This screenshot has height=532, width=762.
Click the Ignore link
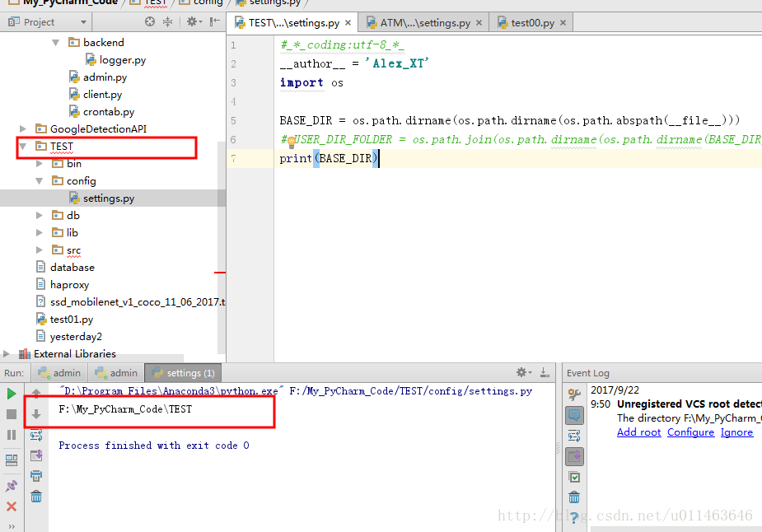(x=736, y=432)
